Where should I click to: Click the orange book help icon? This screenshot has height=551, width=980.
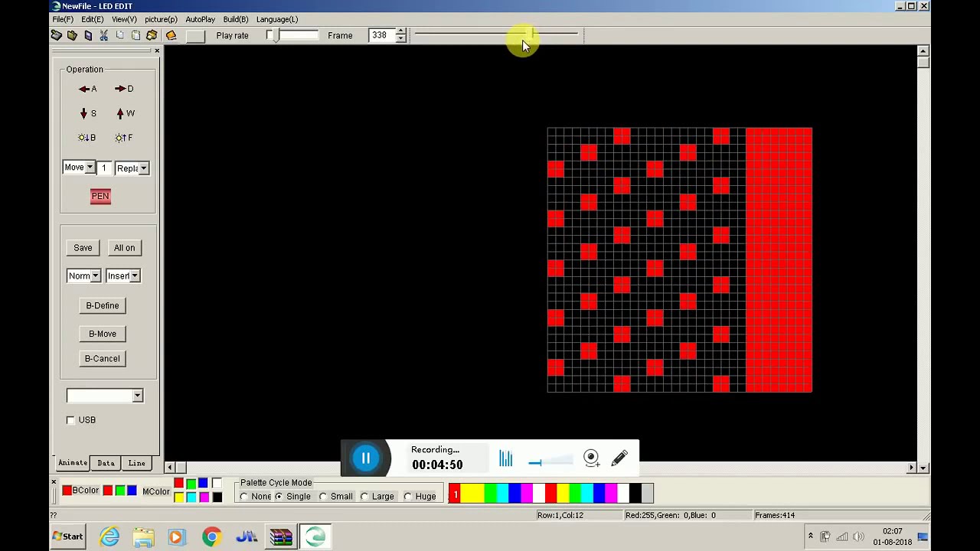click(171, 35)
